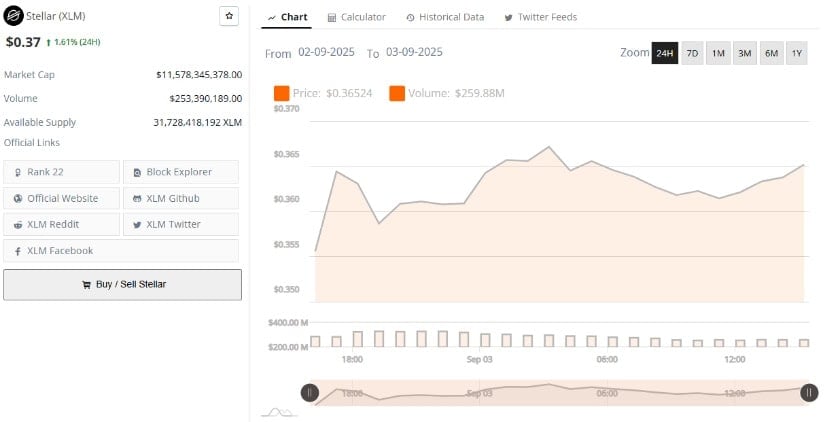Click the Stellar (XLM) title

(x=56, y=16)
